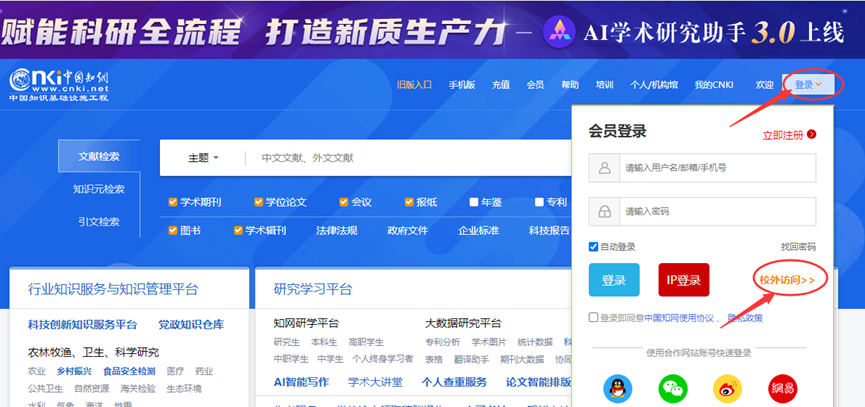
Task: Click the 公共卫生 link
Action: [46, 388]
